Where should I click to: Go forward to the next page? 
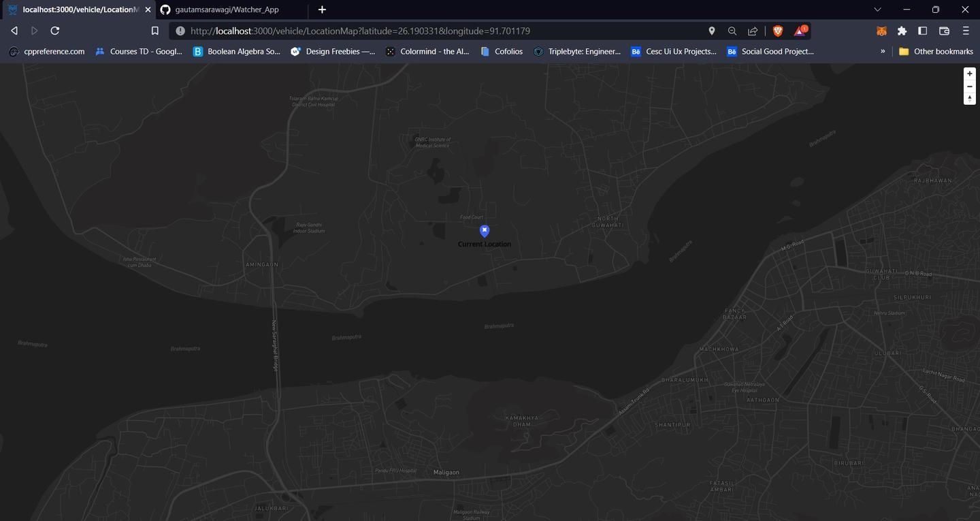[x=35, y=31]
